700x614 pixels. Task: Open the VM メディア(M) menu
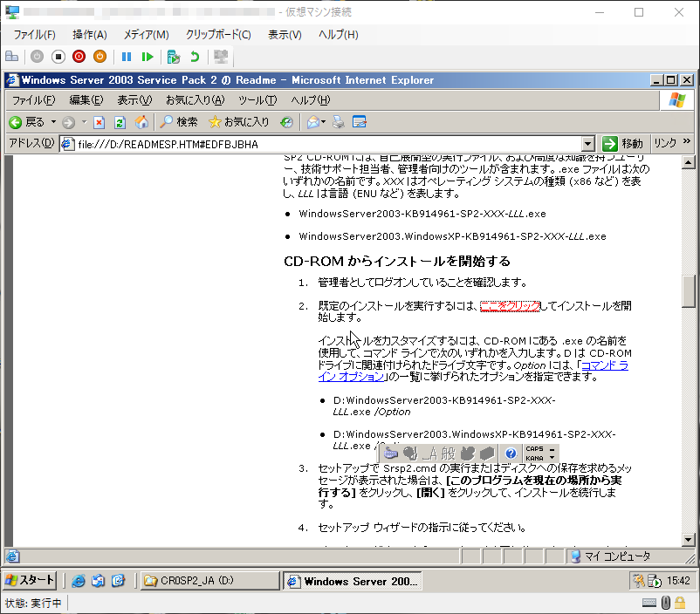point(147,34)
